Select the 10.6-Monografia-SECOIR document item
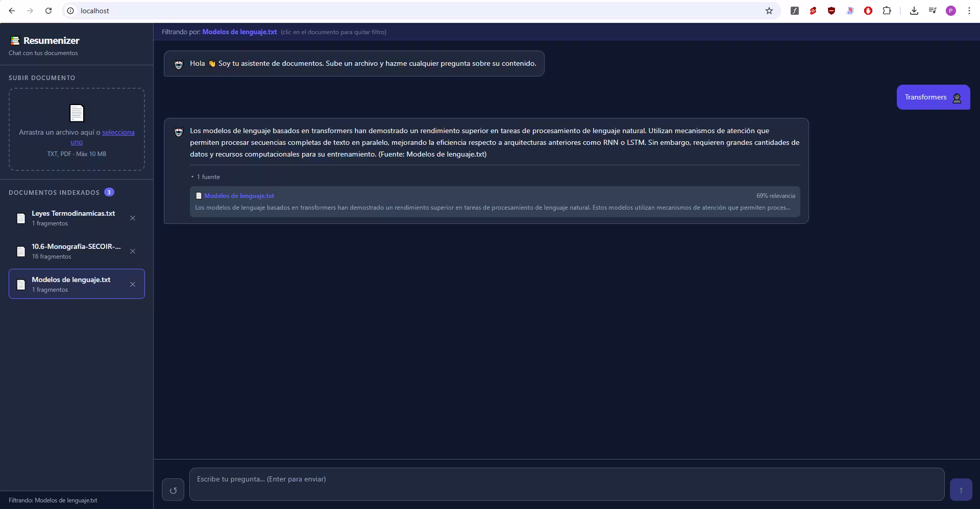Image resolution: width=980 pixels, height=509 pixels. coord(76,251)
